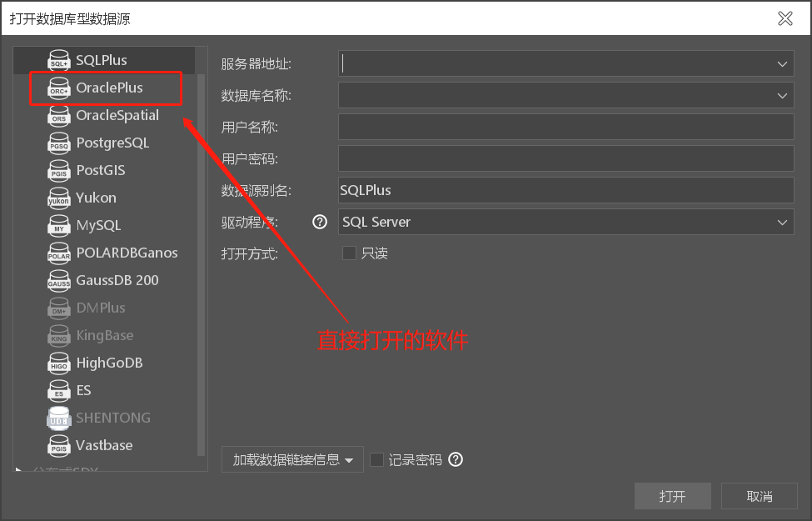Choose the OraclePlus database icon
Screen dimensions: 812x521
click(58, 88)
